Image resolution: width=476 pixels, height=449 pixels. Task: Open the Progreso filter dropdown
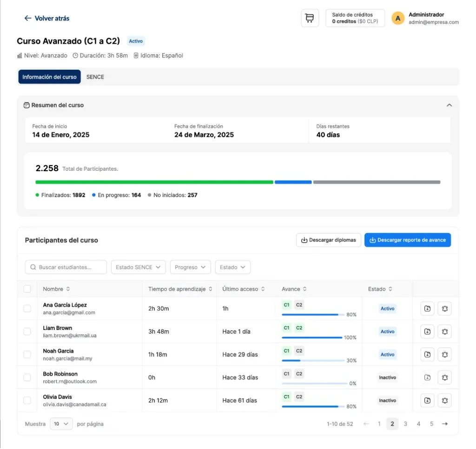pos(190,267)
